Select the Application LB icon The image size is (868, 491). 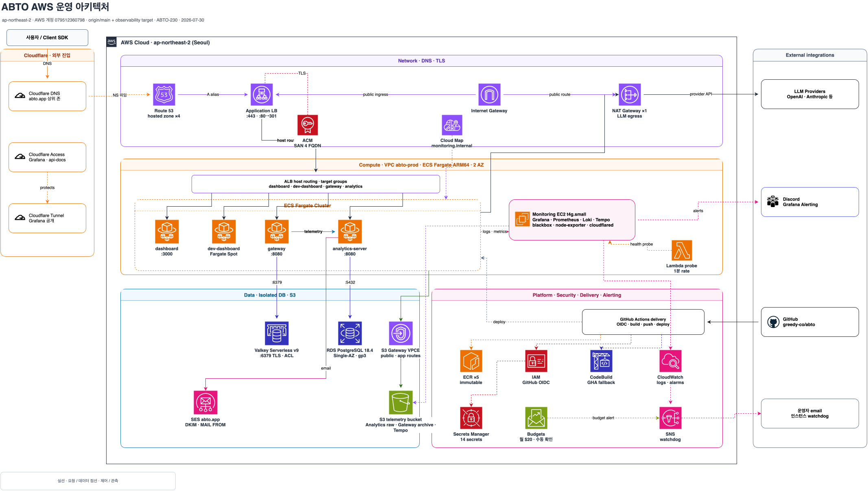point(262,95)
